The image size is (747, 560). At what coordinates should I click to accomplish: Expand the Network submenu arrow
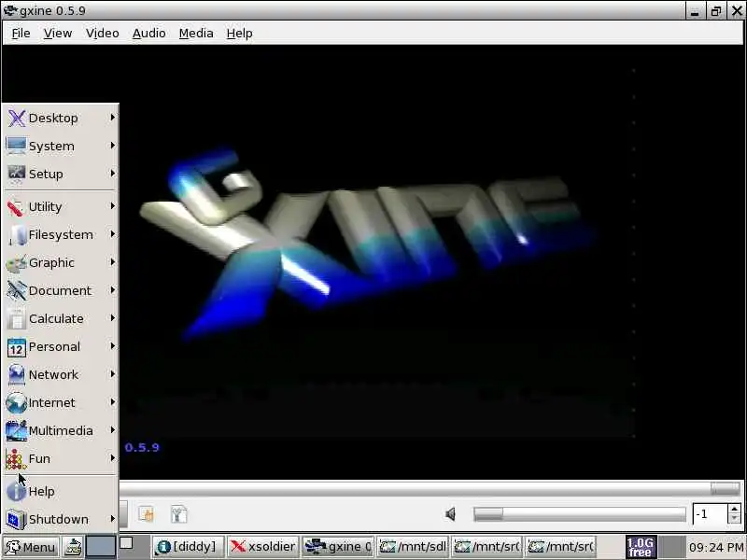(113, 374)
